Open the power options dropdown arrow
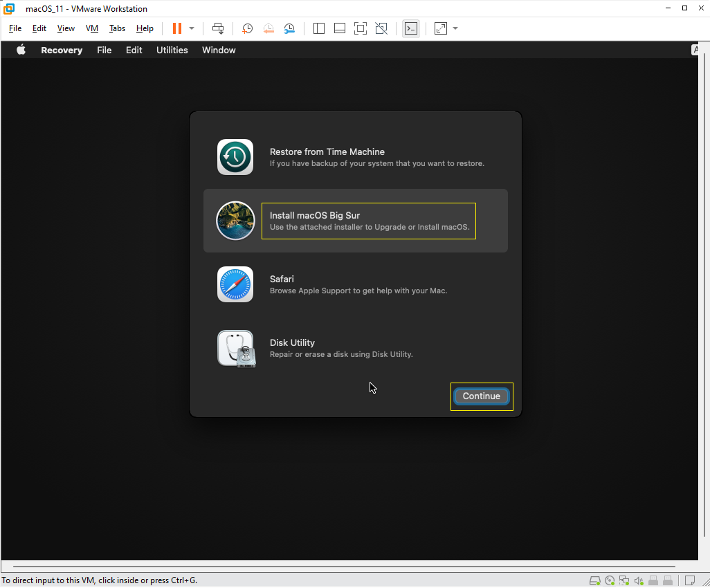The height and width of the screenshot is (588, 710). tap(192, 28)
